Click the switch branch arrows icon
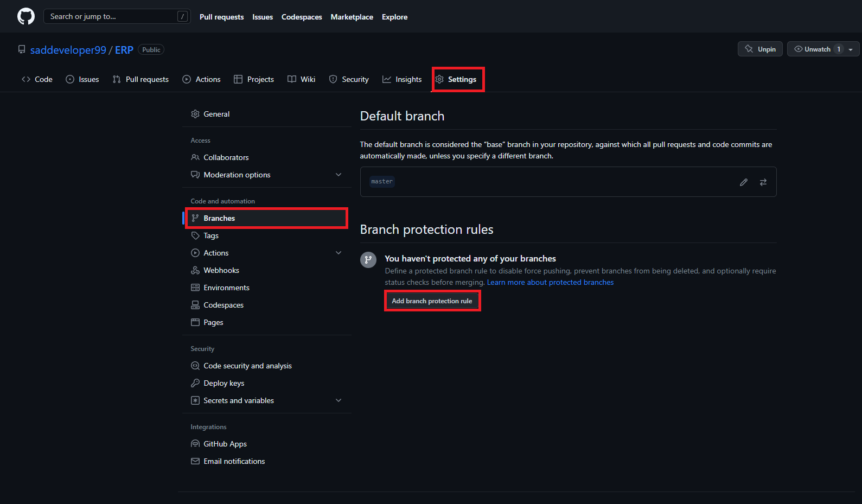This screenshot has width=862, height=504. tap(763, 182)
